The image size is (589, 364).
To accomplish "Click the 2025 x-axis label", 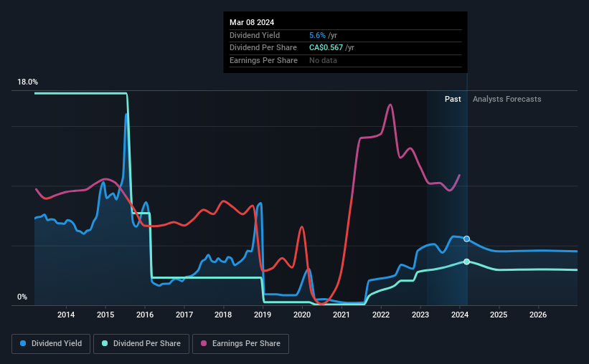I will click(499, 315).
